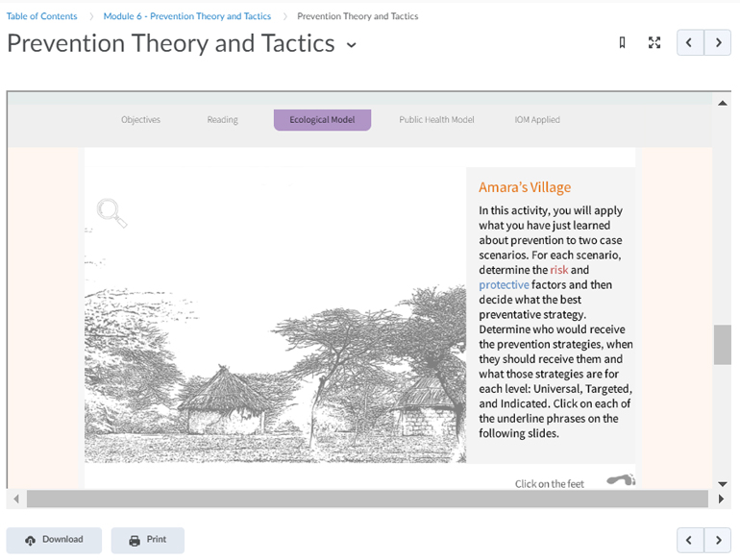Switch to the Reading tab

222,120
